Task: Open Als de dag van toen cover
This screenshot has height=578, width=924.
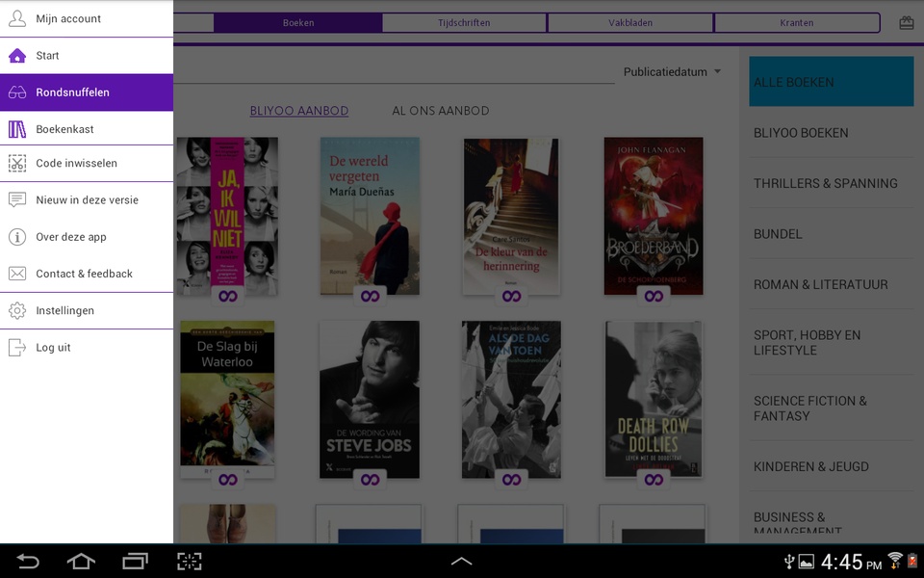Action: [x=511, y=399]
